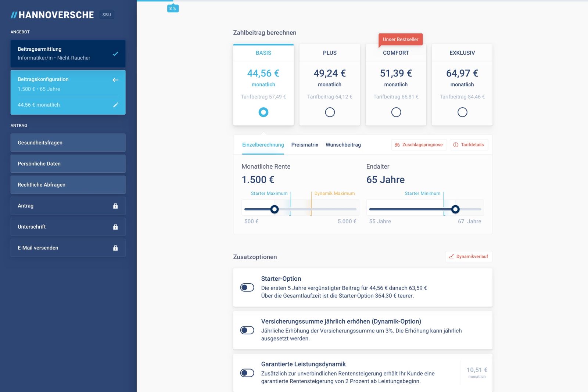This screenshot has width=588, height=392.
Task: Show the Dynamikverlauf chart
Action: point(469,256)
